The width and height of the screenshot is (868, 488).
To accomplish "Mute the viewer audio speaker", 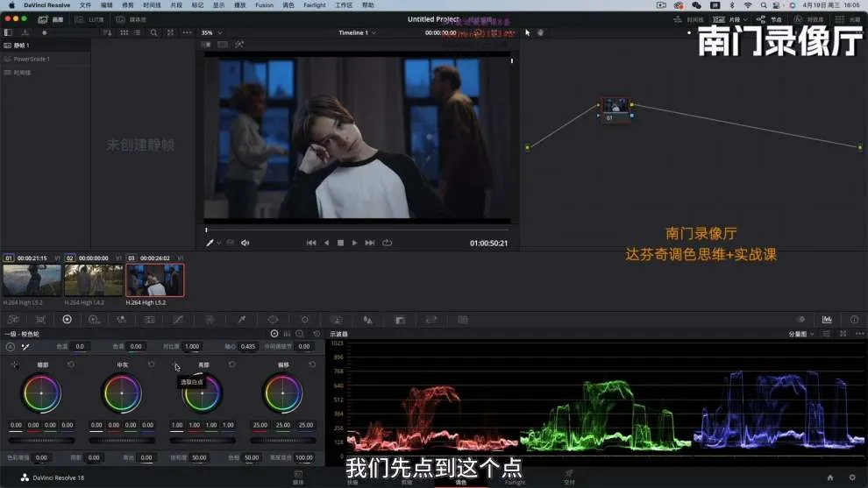I will [x=245, y=243].
